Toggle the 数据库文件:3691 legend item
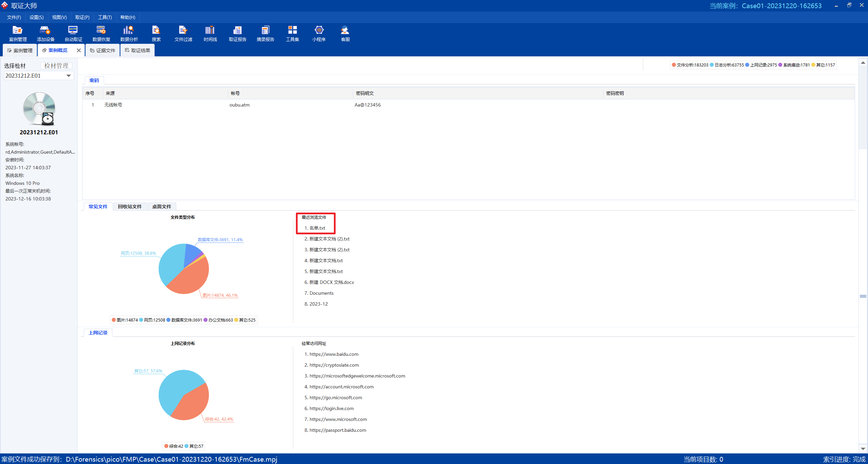This screenshot has height=464, width=868. point(184,320)
